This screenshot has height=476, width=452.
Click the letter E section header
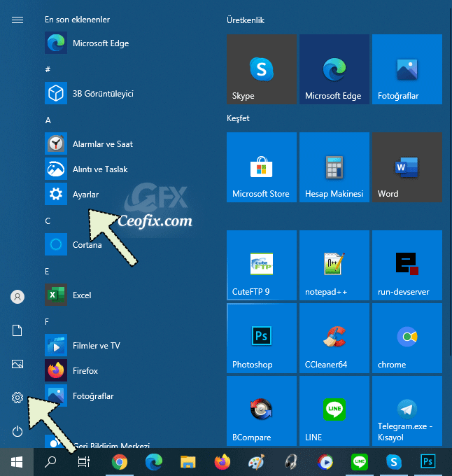click(x=47, y=271)
